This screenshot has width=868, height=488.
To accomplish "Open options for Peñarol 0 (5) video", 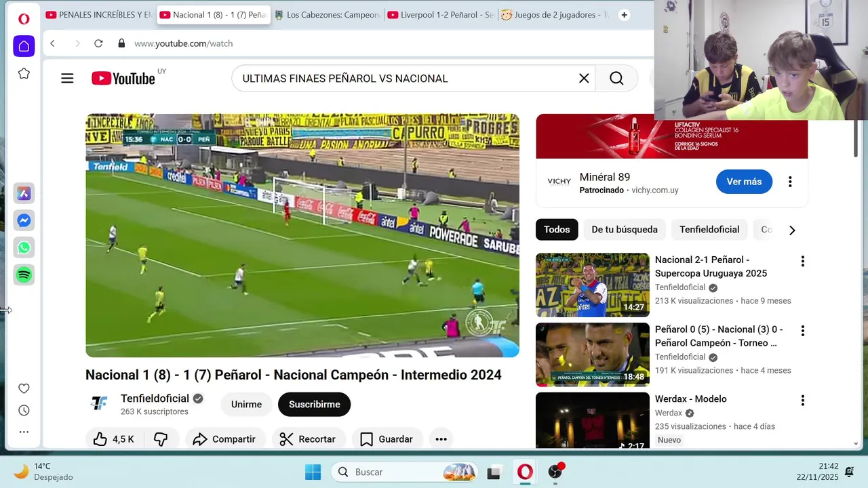I will point(802,331).
